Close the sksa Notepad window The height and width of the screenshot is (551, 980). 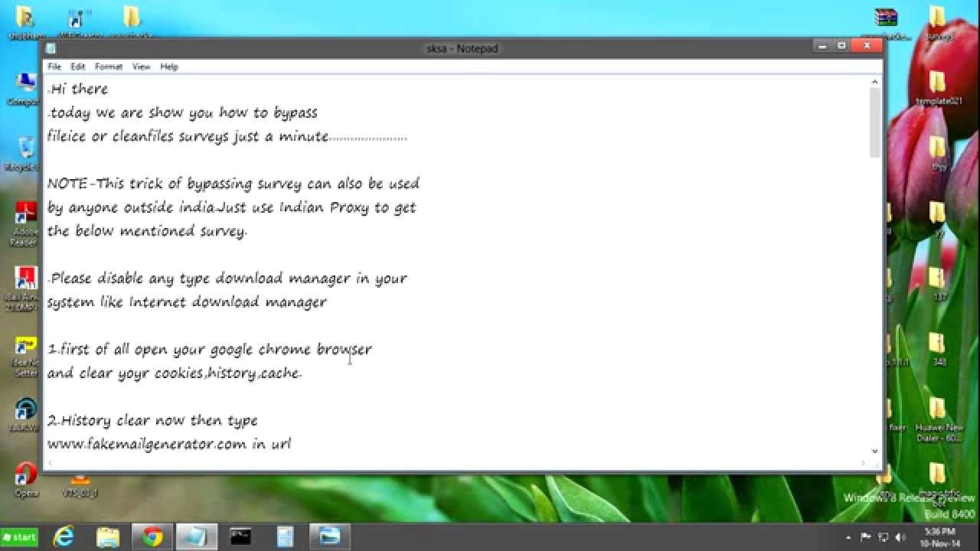(867, 46)
